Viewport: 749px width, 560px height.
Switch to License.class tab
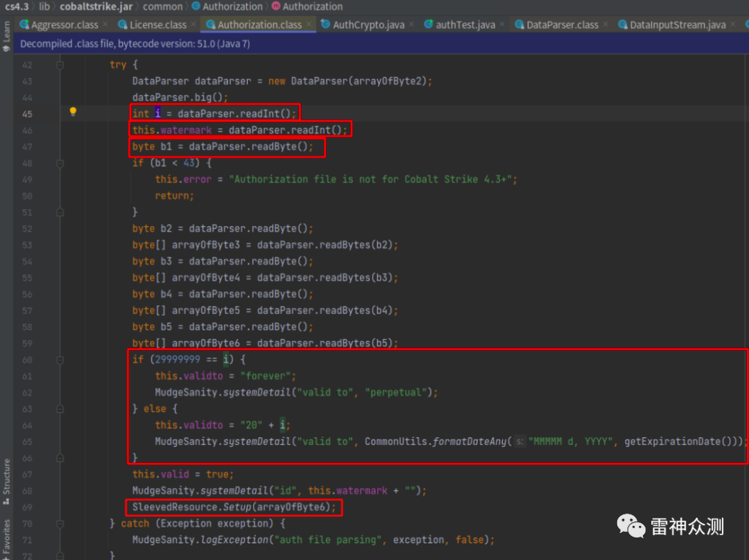157,25
